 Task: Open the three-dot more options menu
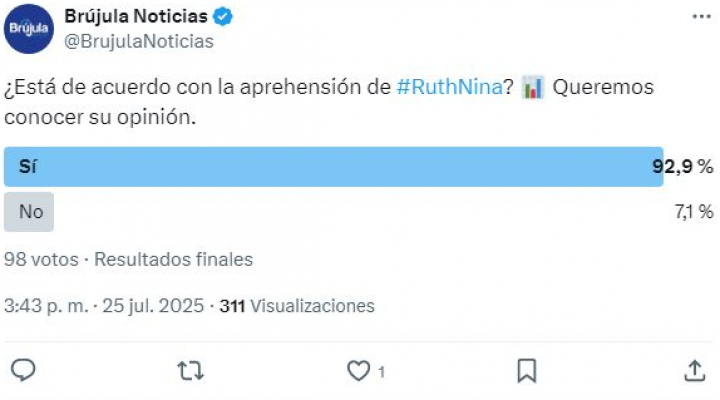701,17
